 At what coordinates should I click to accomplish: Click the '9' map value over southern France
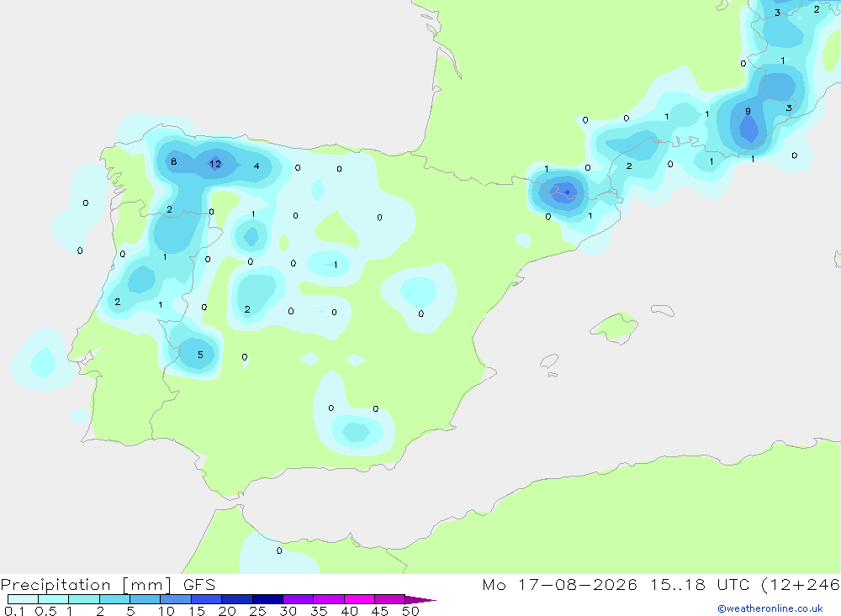(x=748, y=112)
